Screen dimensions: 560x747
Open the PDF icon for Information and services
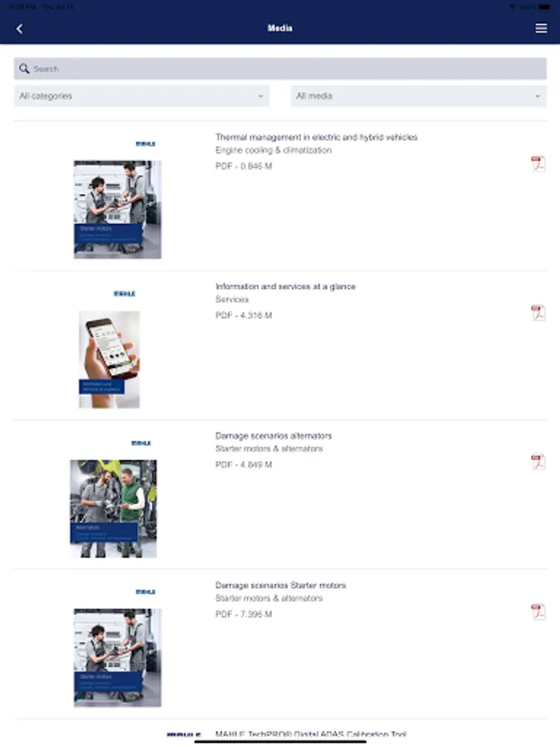(x=538, y=313)
